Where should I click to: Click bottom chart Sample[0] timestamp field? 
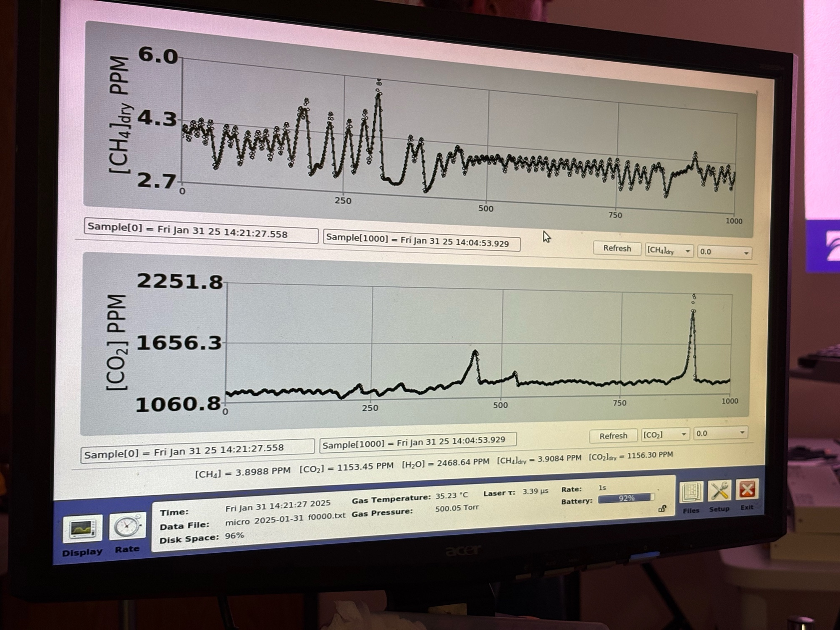tap(197, 451)
